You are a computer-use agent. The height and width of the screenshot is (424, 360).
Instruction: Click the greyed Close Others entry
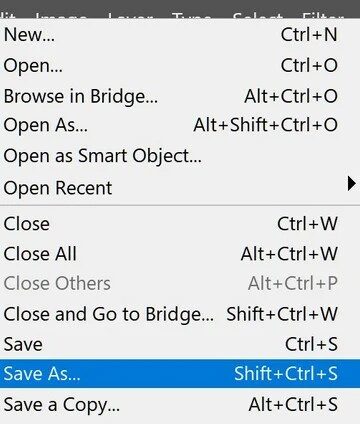click(x=180, y=284)
